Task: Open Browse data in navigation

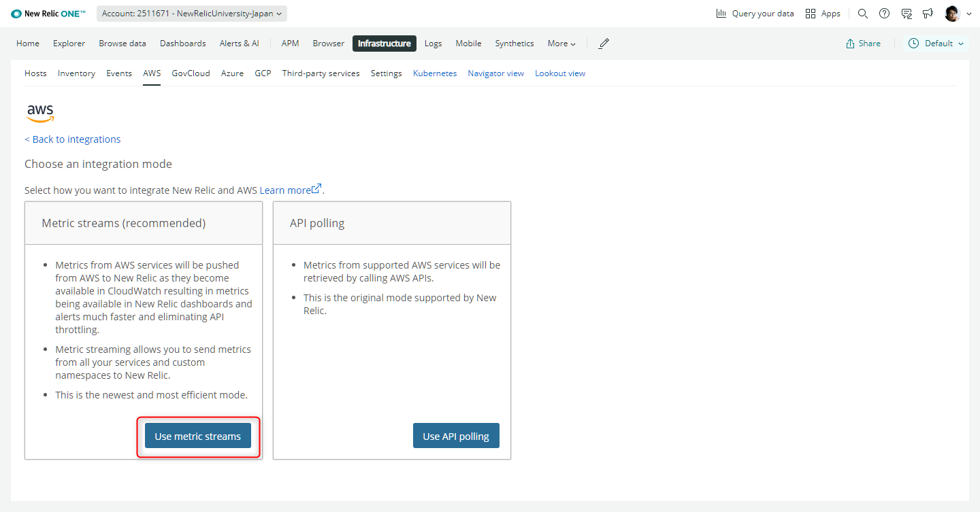Action: [122, 44]
